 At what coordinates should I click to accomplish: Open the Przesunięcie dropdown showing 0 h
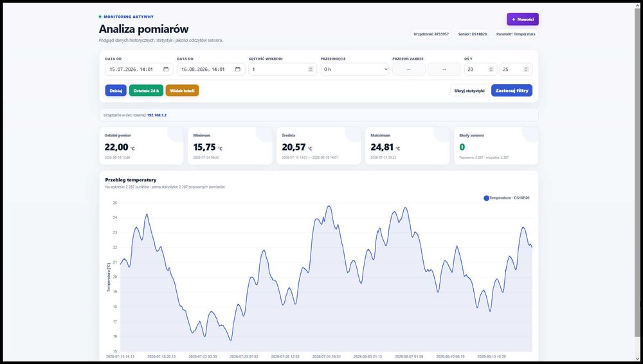[355, 69]
